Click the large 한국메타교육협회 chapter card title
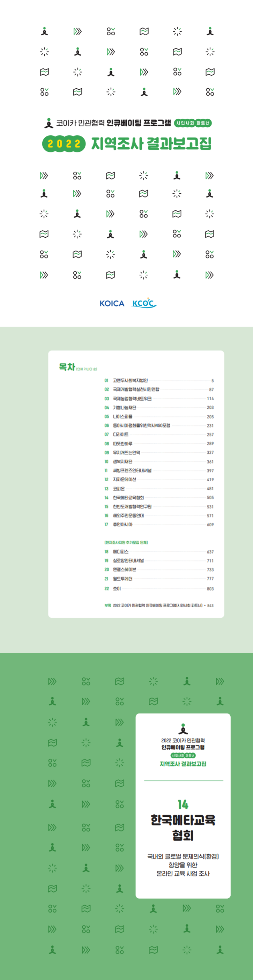 [x=183, y=827]
